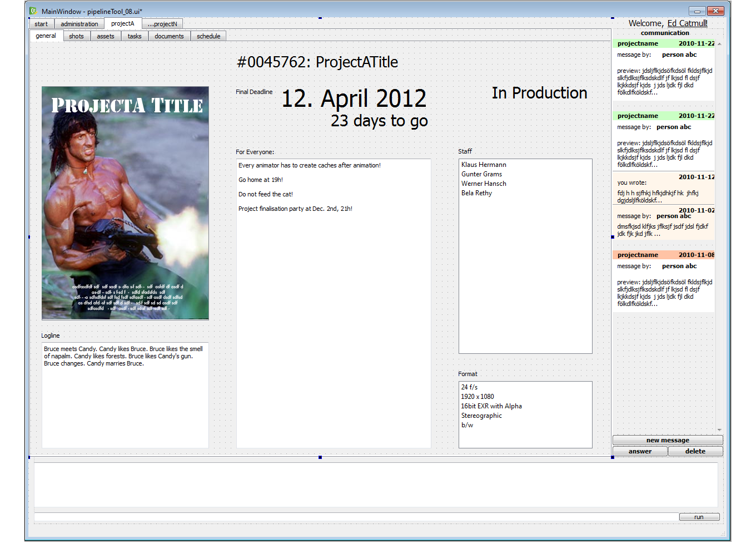Click inside the Logline text box
Screen dimensions: 756x543
(x=125, y=395)
